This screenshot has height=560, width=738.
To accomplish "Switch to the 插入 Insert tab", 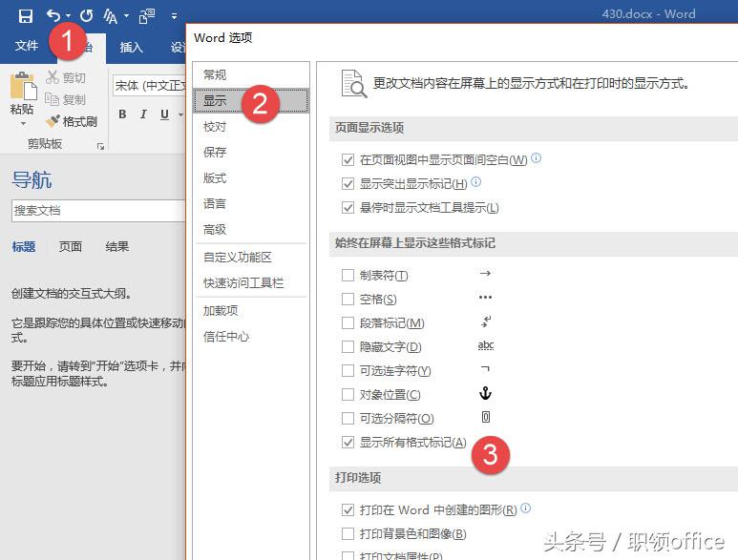I will click(x=131, y=47).
